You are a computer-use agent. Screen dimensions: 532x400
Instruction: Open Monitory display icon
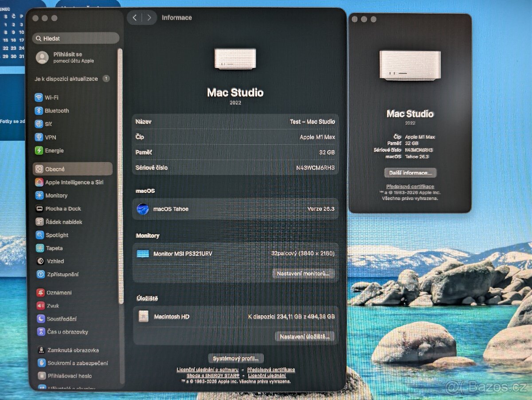coord(40,195)
